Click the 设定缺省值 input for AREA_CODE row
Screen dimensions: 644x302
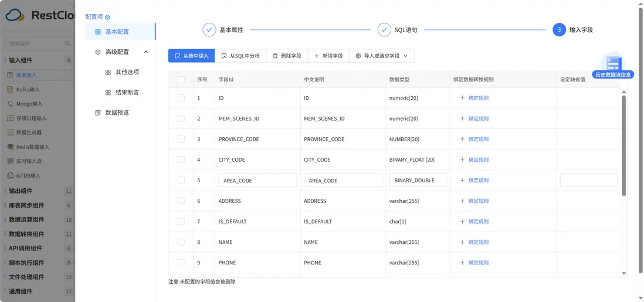(588, 181)
